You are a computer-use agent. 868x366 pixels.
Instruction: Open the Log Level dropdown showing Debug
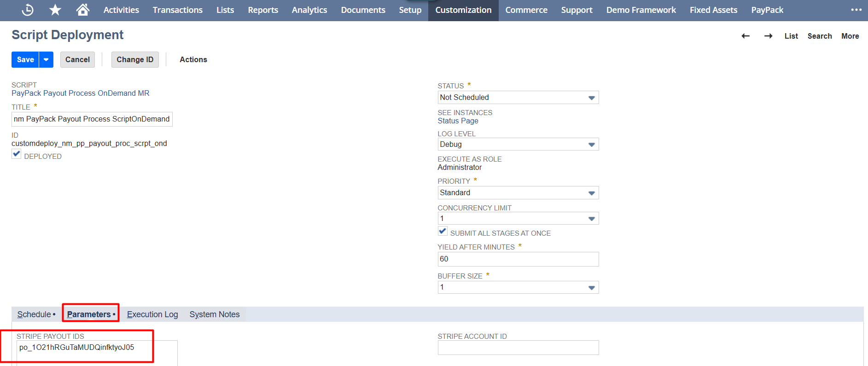click(x=518, y=145)
